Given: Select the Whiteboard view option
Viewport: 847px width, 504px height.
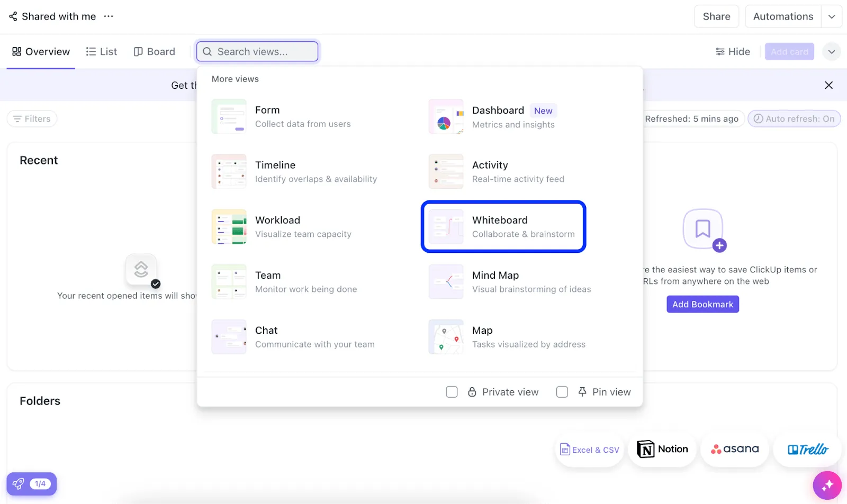Looking at the screenshot, I should [503, 226].
